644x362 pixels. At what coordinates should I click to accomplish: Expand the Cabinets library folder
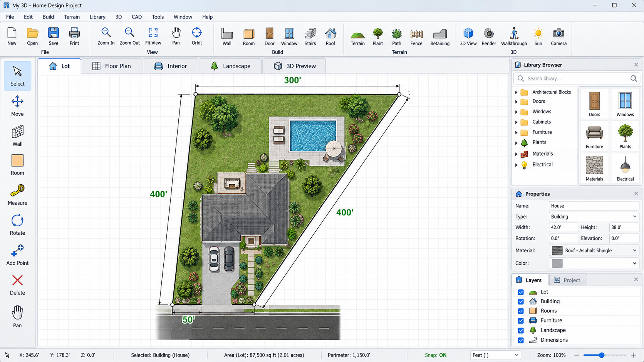[517, 122]
